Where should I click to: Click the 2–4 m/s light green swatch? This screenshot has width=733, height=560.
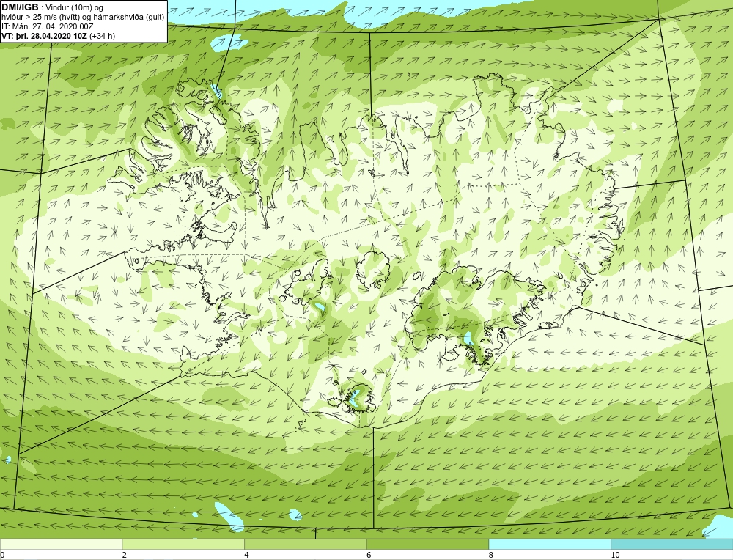pos(183,544)
